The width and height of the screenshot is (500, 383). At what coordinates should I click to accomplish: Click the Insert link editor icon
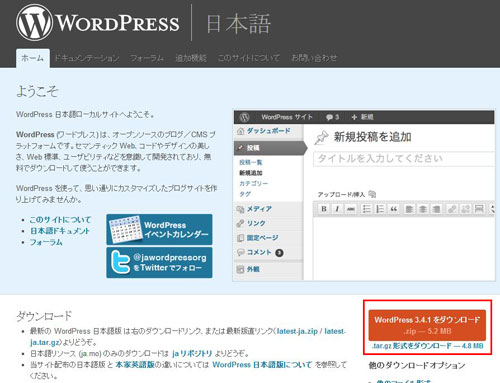point(452,209)
